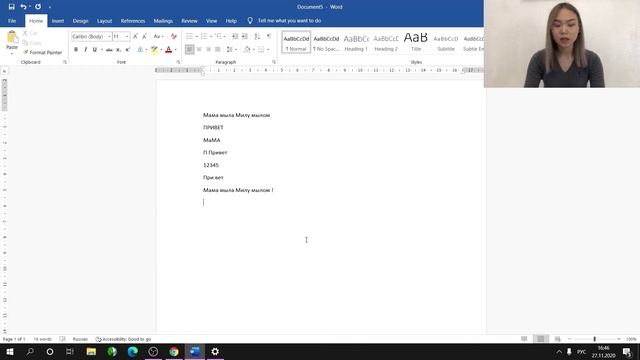
Task: Click the Undo arrow icon
Action: [23, 7]
